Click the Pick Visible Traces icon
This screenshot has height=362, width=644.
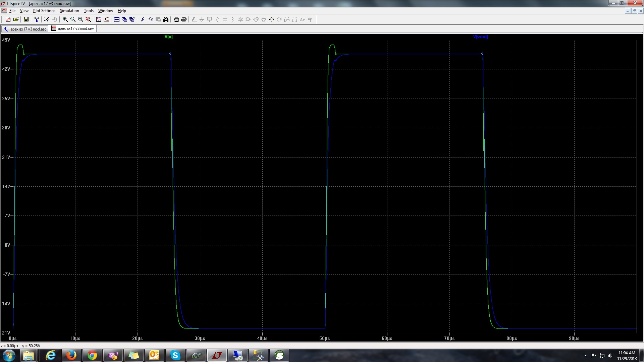[99, 19]
